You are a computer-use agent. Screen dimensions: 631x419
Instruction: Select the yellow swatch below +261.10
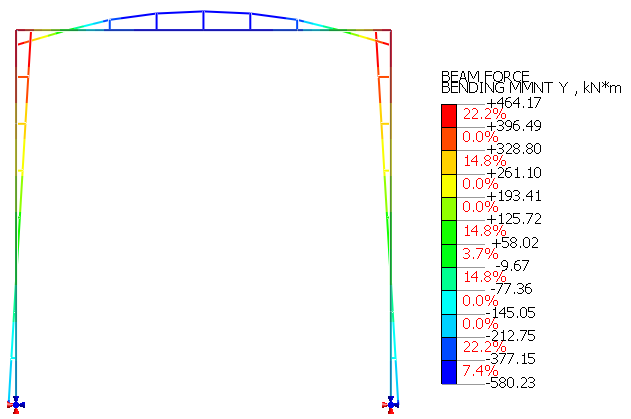pos(449,186)
